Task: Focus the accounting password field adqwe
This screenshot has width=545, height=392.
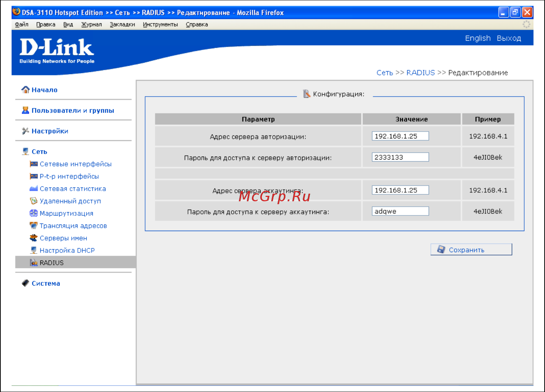Action: pos(400,211)
